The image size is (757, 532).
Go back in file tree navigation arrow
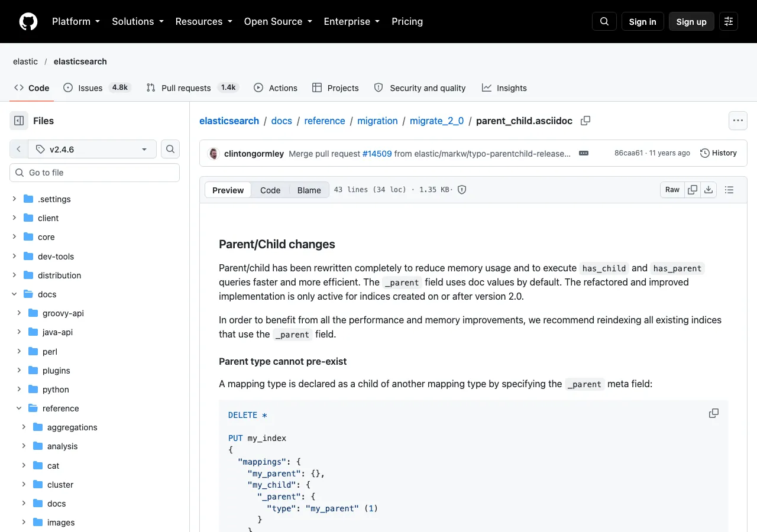[x=19, y=149]
